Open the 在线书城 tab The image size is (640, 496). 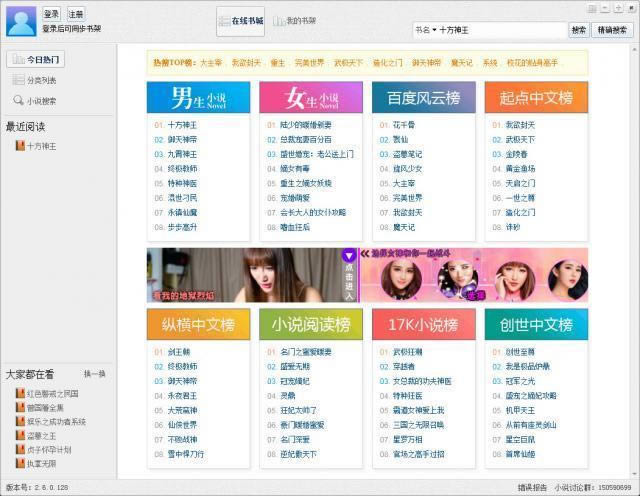(240, 21)
